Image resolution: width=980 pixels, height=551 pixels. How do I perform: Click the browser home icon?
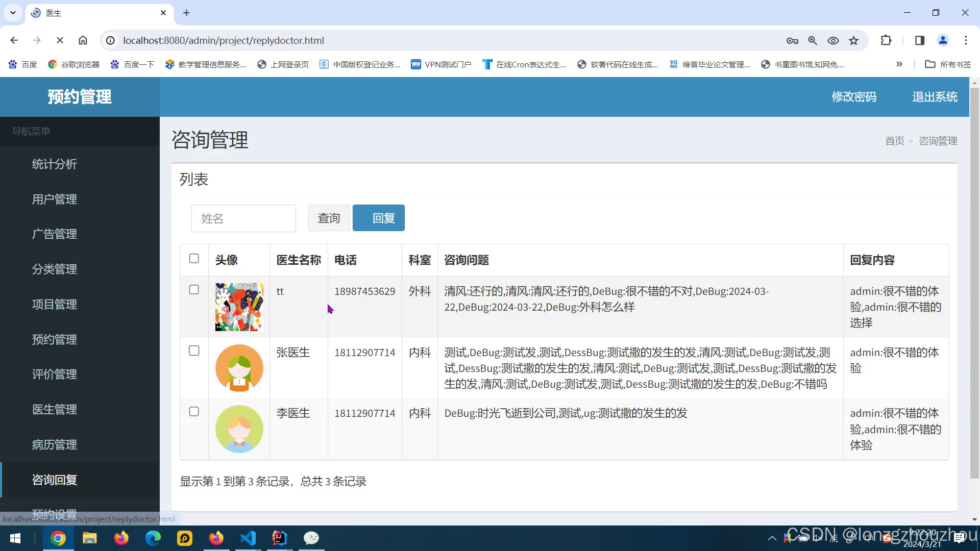point(83,40)
